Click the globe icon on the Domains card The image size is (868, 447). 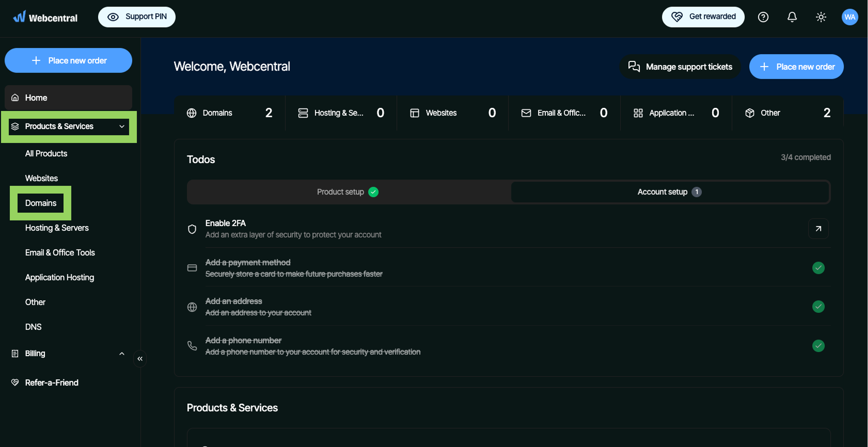click(191, 113)
